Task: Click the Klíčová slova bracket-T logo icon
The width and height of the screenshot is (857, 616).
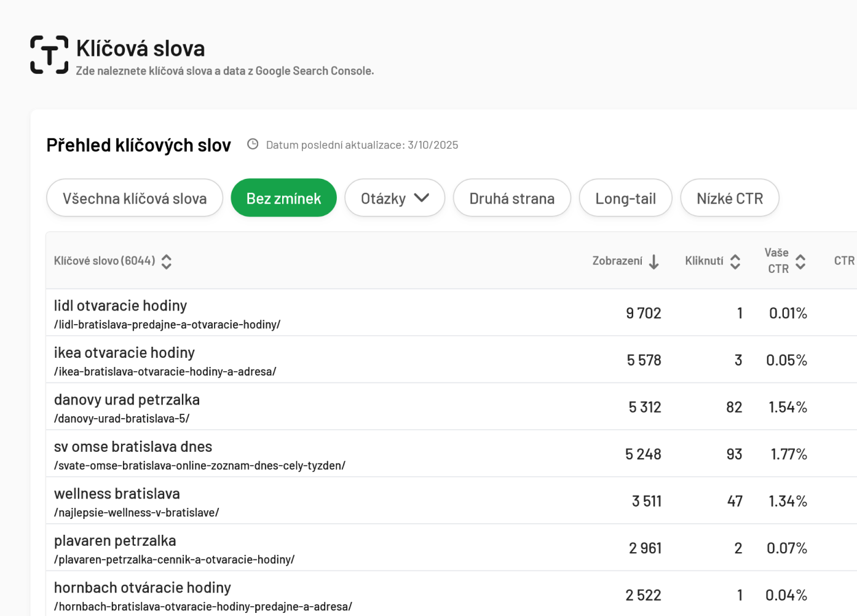Action: point(49,55)
